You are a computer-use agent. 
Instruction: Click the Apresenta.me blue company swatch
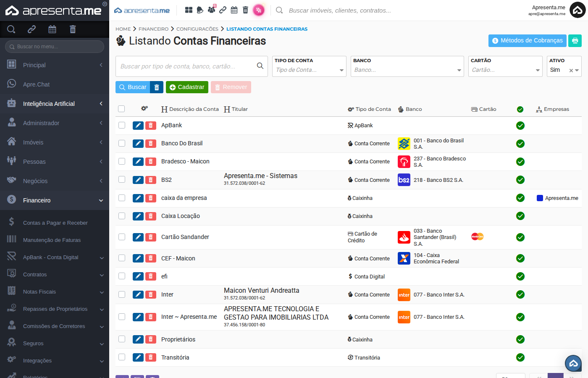540,198
